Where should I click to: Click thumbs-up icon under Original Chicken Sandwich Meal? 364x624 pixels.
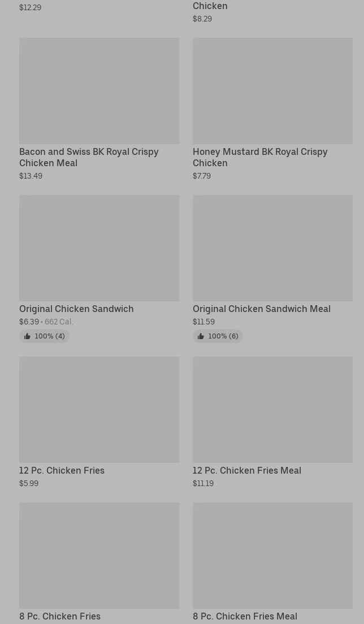[201, 336]
